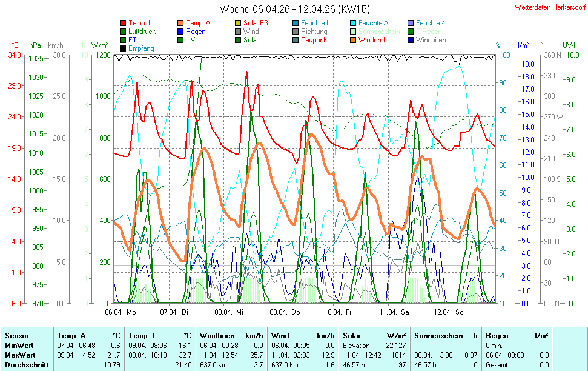This screenshot has height=371, width=588.
Task: Click the MaxWert row label
Action: click(x=20, y=356)
